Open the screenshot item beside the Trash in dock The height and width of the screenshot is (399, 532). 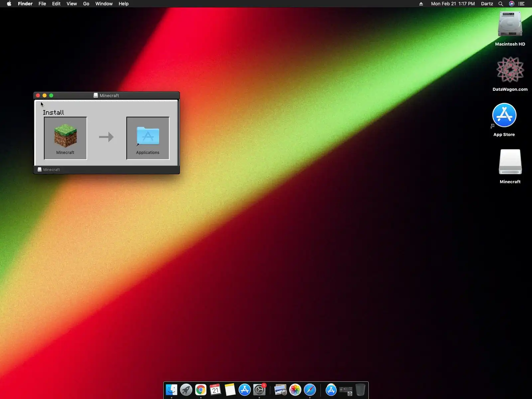(x=346, y=390)
